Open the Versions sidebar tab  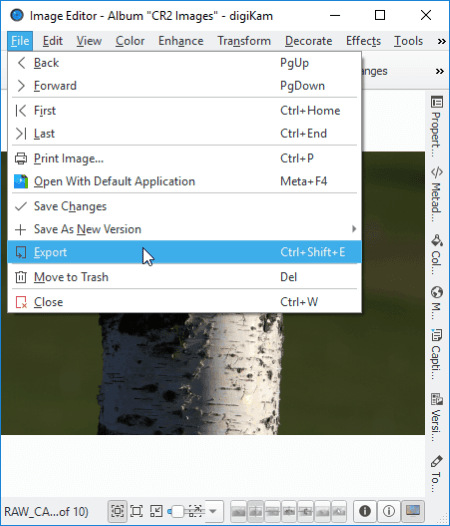[437, 417]
